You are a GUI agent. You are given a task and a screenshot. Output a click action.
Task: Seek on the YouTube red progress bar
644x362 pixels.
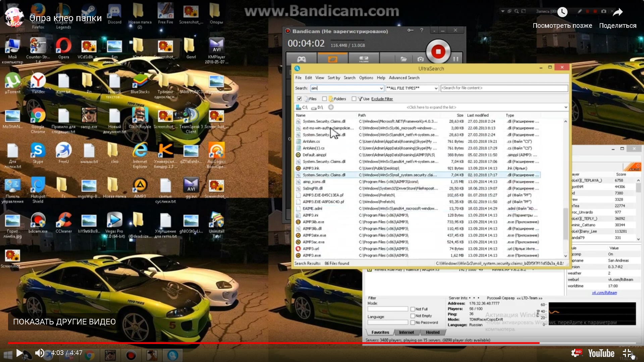[x=274, y=343]
